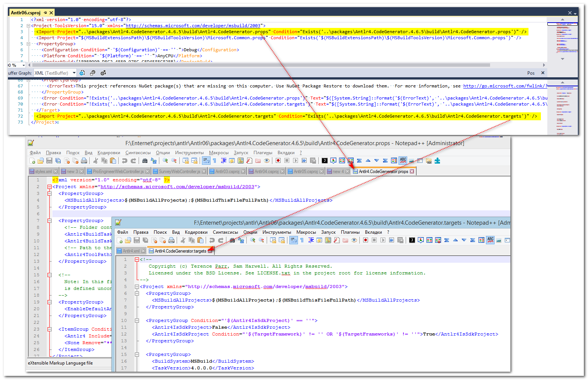Screen dimensions: 588x380
Task: Open go.microsoft.com/fwlink link on line 67
Action: [505, 86]
